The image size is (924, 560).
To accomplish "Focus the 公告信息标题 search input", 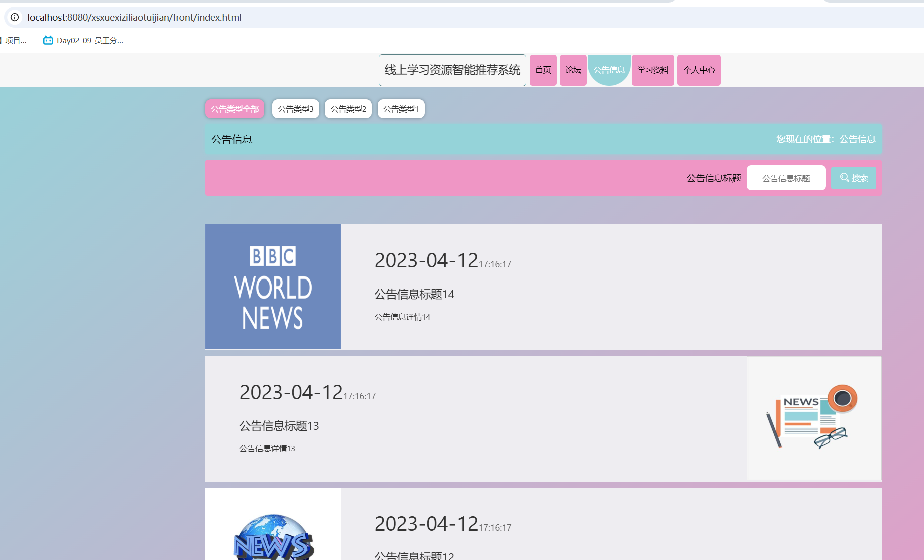I will (786, 178).
